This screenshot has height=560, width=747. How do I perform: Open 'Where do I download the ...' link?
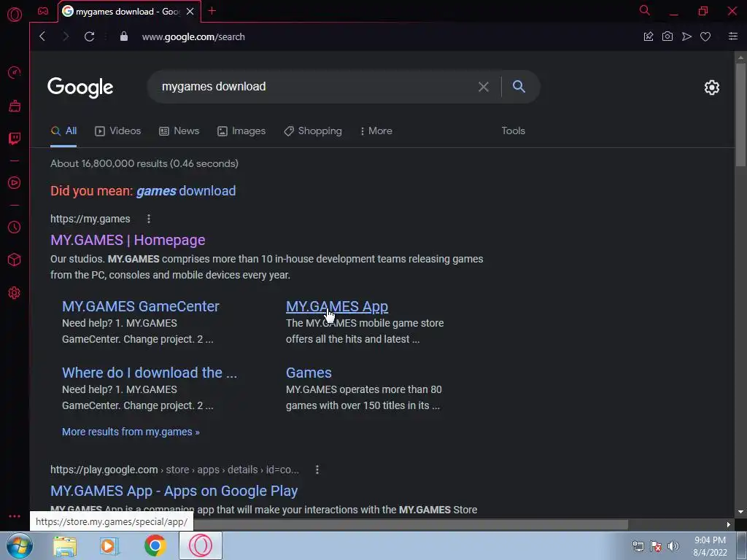click(x=150, y=373)
